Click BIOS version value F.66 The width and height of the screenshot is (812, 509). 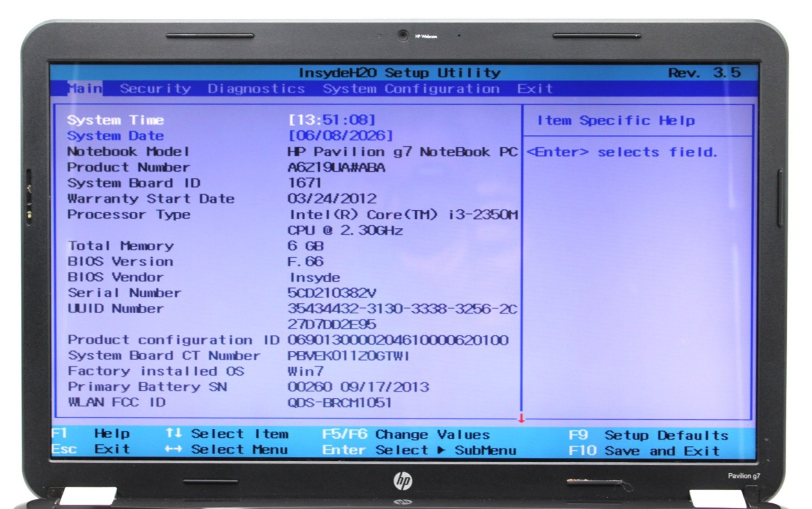pos(305,262)
